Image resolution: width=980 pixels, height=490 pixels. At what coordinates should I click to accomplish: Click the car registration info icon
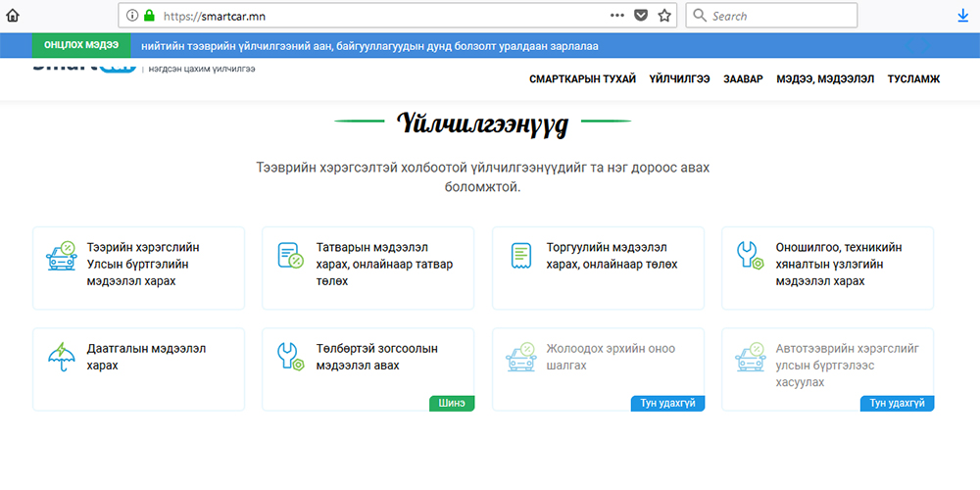62,256
